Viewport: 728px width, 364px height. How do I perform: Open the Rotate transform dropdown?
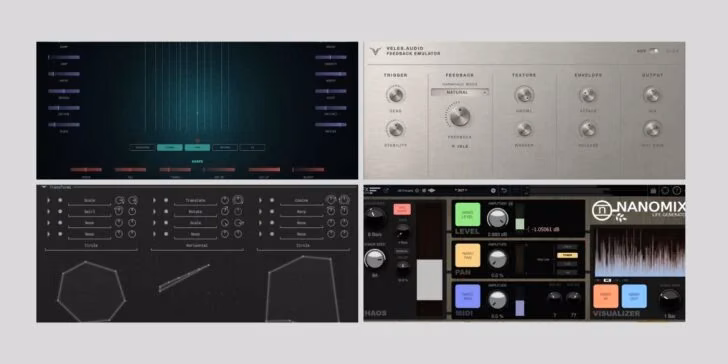click(x=195, y=212)
